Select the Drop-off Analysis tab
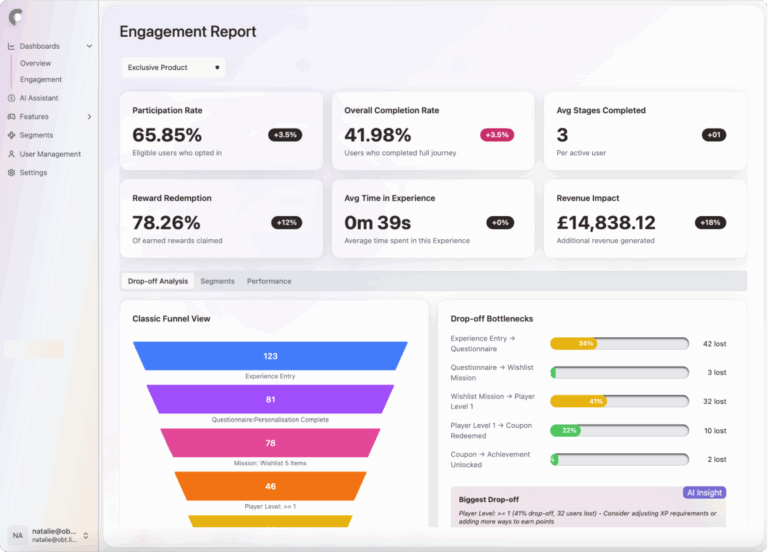Screen dimensions: 768x552 pyautogui.click(x=158, y=281)
